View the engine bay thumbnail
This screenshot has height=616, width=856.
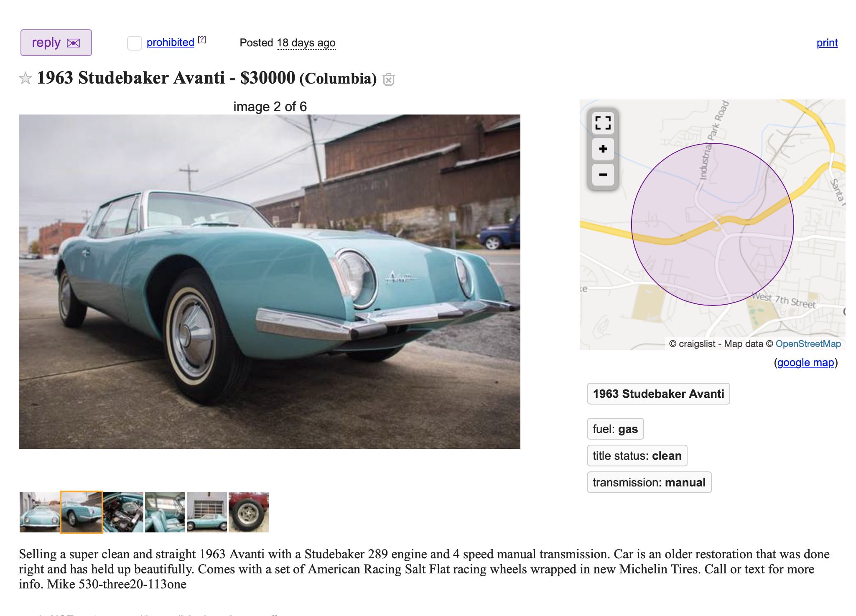click(123, 512)
